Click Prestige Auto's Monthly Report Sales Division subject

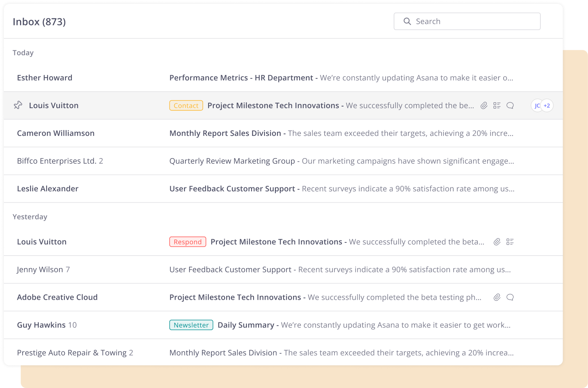[223, 352]
